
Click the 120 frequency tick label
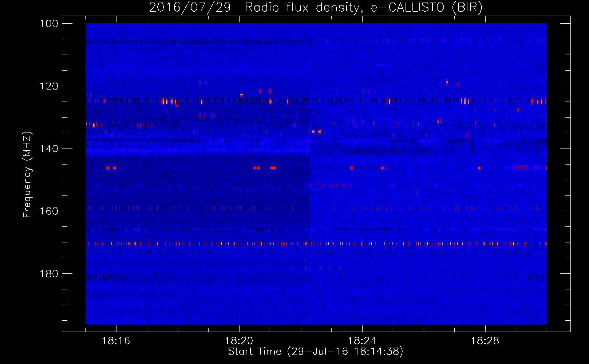[49, 86]
